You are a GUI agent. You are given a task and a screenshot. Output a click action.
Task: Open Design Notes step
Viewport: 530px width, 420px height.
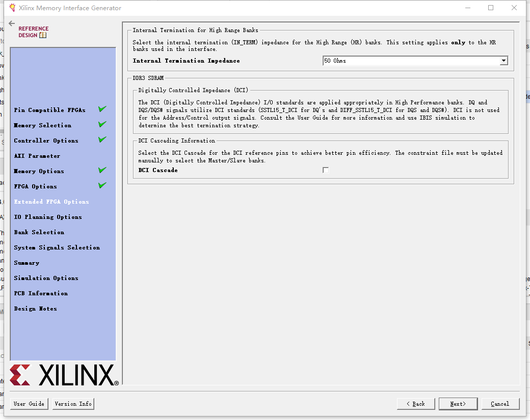pyautogui.click(x=36, y=309)
